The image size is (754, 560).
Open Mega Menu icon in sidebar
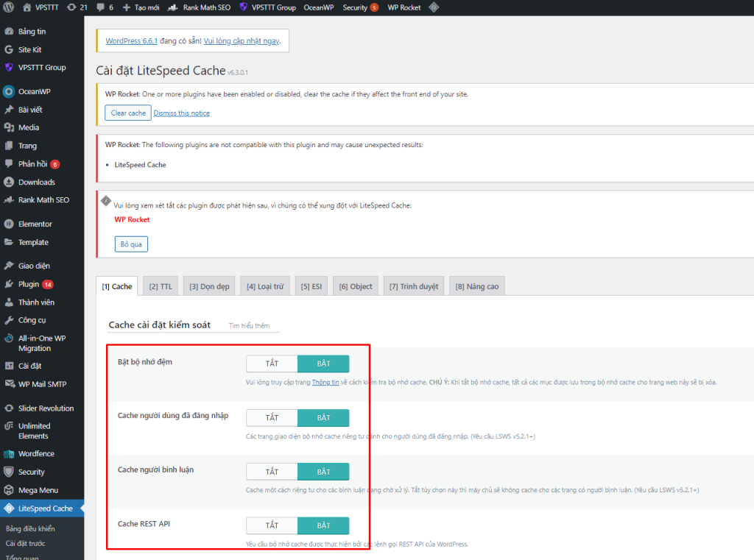(9, 490)
